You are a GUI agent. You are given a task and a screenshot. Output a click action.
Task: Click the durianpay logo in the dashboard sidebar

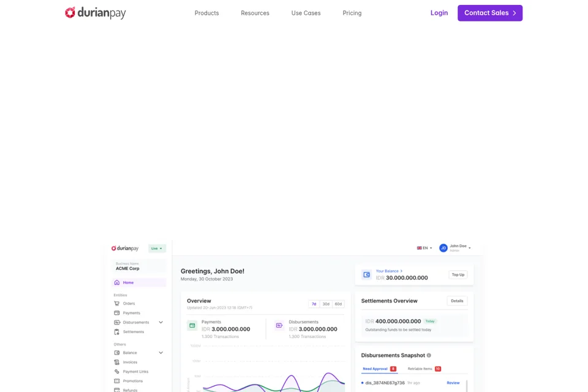coord(125,248)
